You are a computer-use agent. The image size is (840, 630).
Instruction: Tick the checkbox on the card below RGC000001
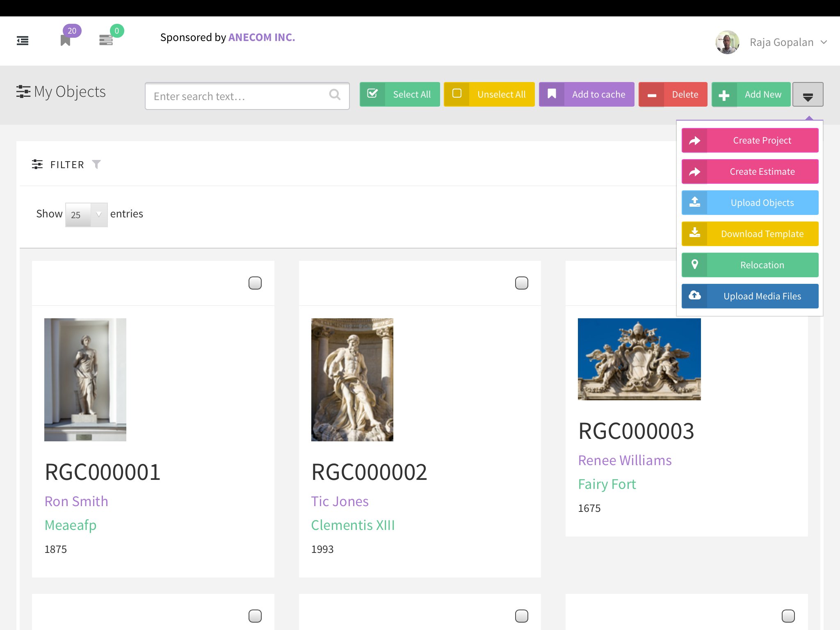point(255,616)
